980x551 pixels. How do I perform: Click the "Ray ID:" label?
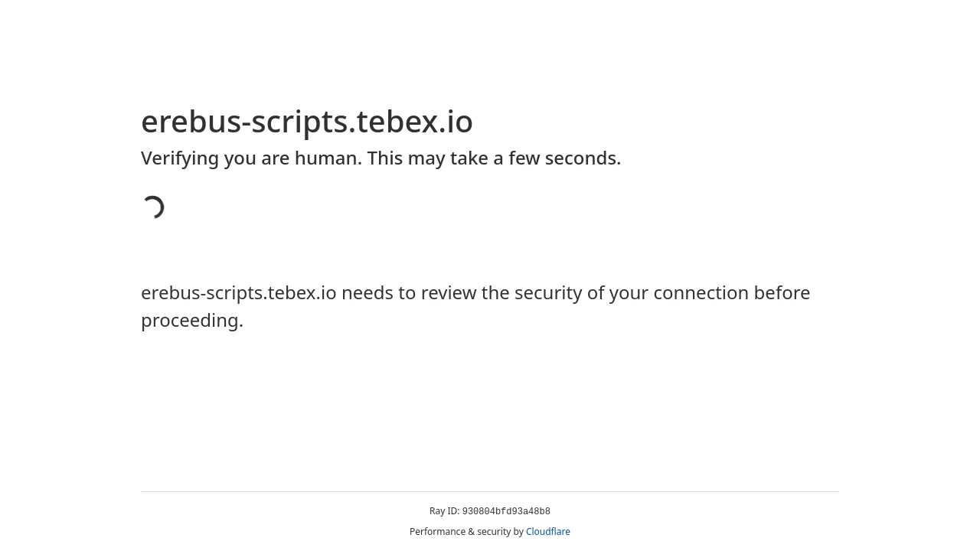[444, 511]
